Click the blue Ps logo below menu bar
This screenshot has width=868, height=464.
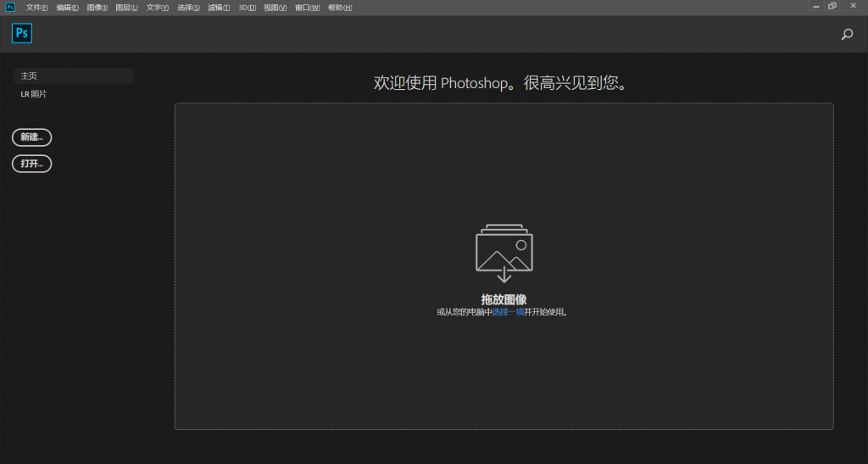[x=22, y=34]
